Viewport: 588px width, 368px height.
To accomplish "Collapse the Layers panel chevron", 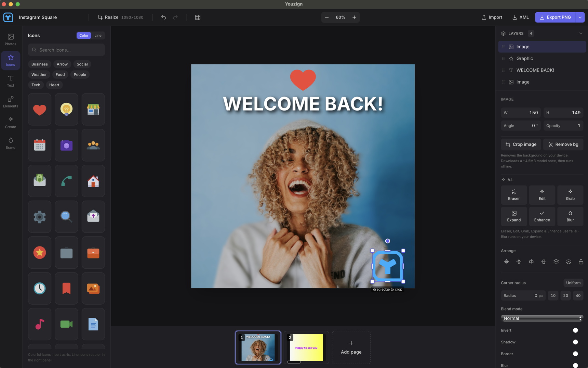I will 580,34.
